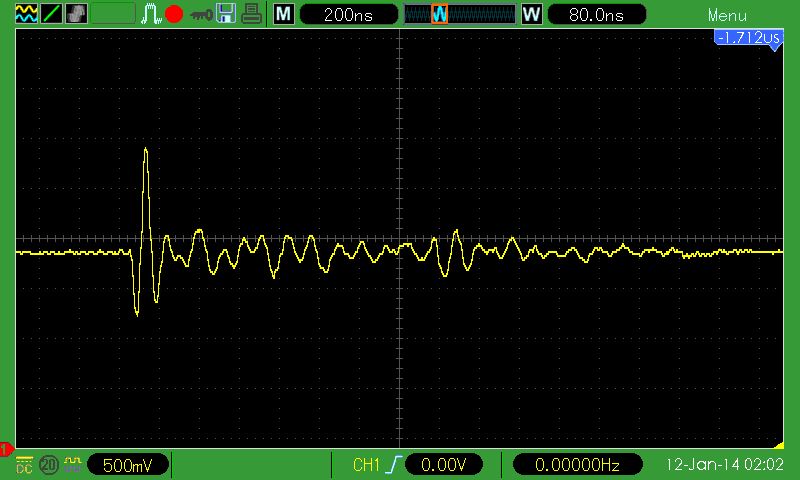Open the Menu at top right
The image size is (800, 480).
pyautogui.click(x=727, y=15)
